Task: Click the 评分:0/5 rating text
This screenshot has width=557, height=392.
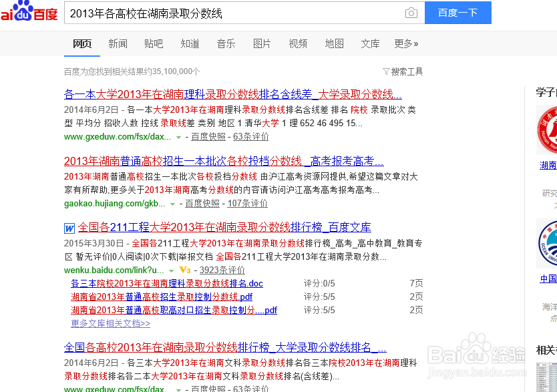Action: point(319,283)
